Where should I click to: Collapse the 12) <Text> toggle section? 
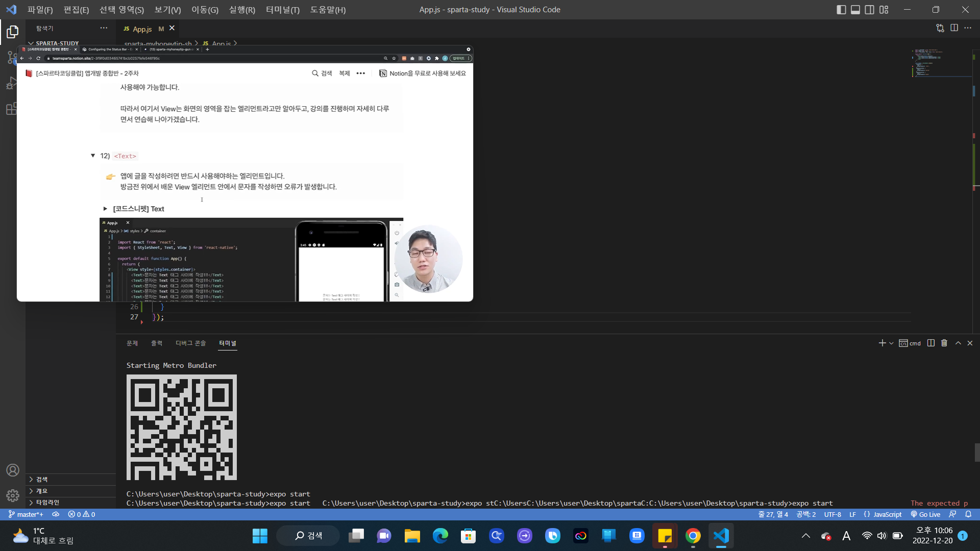click(93, 156)
